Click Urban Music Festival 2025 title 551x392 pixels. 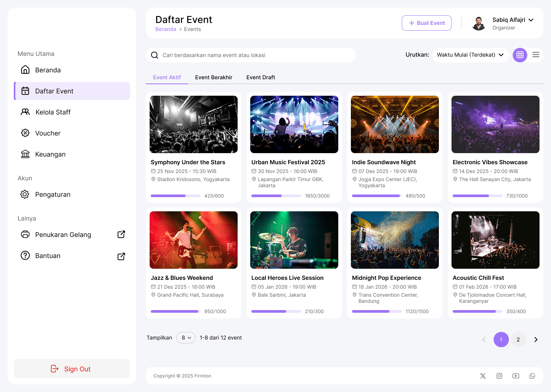[x=288, y=162]
